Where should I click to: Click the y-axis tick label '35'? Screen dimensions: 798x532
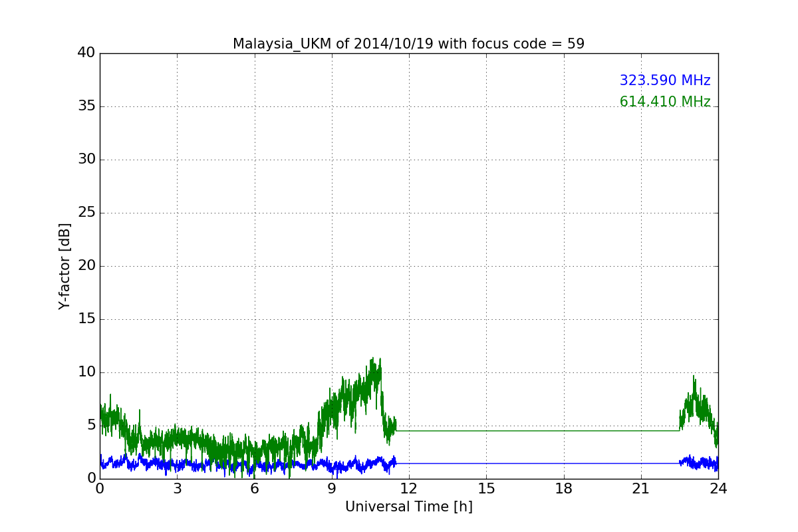[x=86, y=106]
